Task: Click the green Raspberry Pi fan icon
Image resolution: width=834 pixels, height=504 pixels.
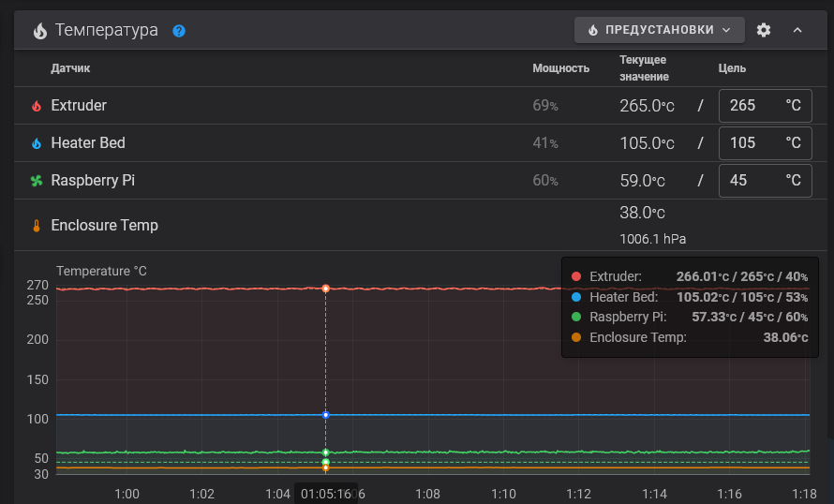Action: 37,181
